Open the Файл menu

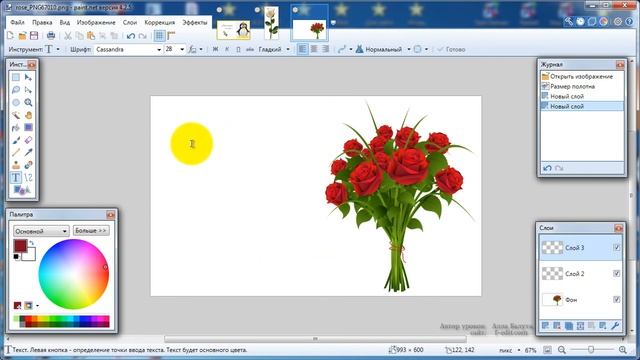click(17, 22)
